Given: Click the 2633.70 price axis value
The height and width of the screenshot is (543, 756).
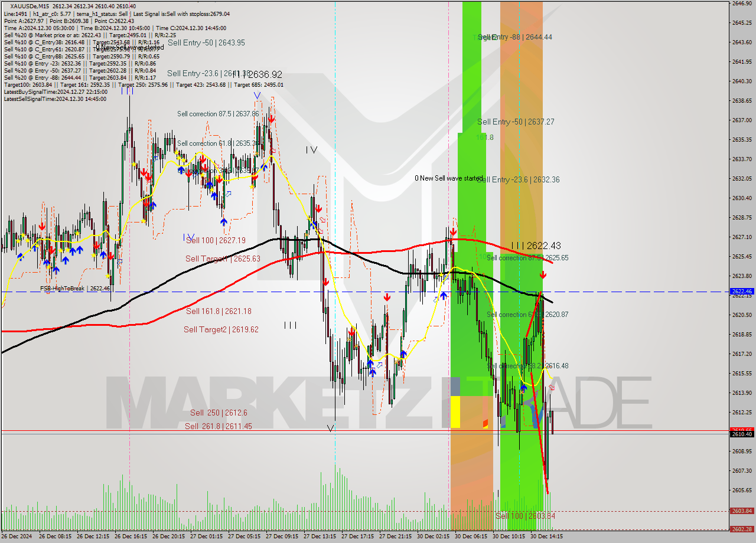Looking at the screenshot, I should click(742, 159).
